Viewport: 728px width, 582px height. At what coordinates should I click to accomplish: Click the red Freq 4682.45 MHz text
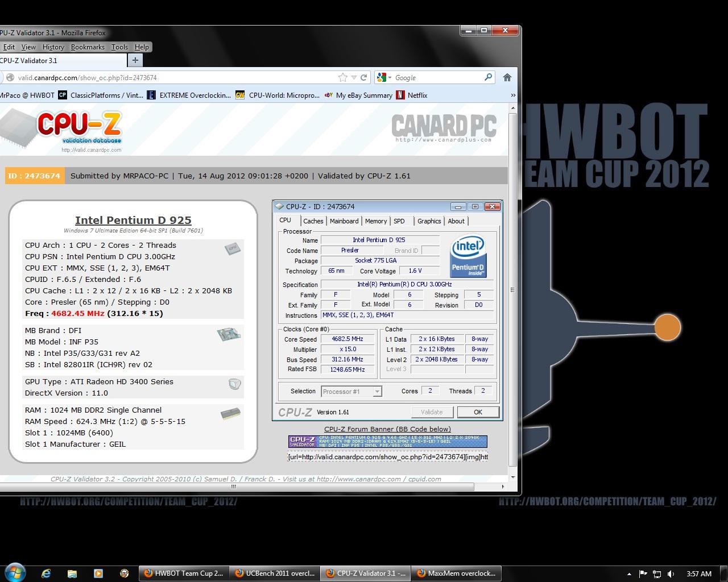pyautogui.click(x=78, y=313)
